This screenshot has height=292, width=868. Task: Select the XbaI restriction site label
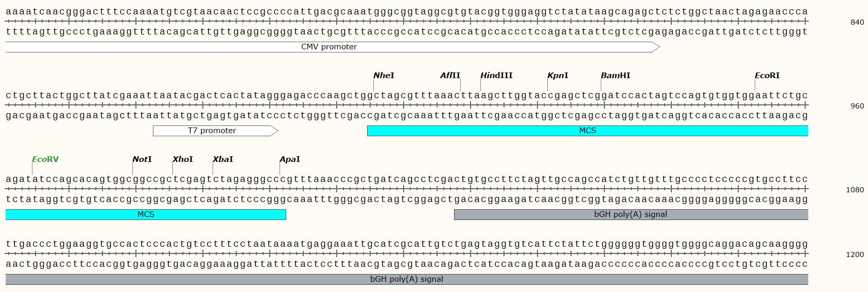[223, 159]
